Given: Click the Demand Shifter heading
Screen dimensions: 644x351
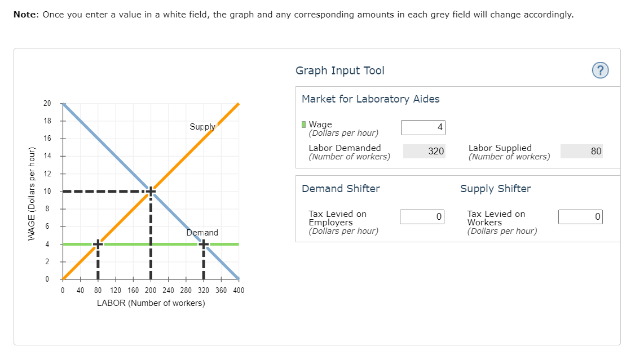Looking at the screenshot, I should [341, 188].
